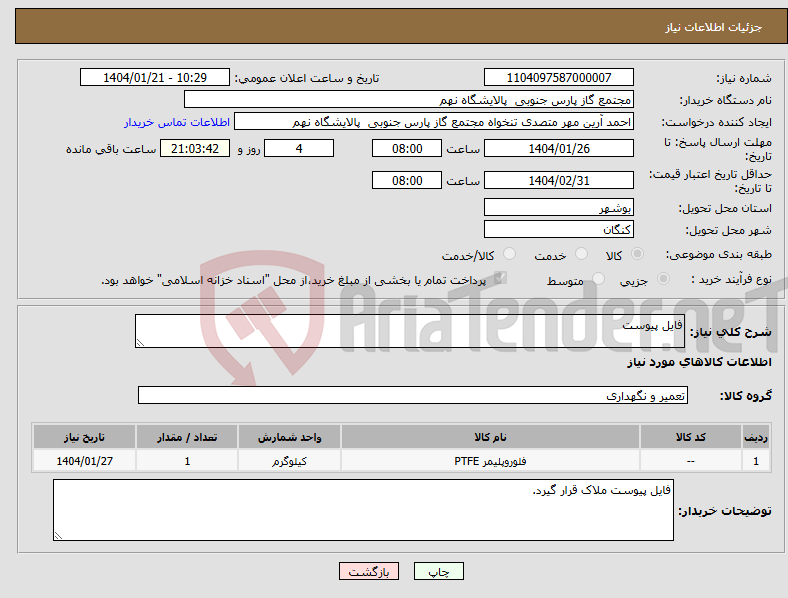Click the resize handle of the description textarea
The image size is (788, 598).
click(140, 343)
